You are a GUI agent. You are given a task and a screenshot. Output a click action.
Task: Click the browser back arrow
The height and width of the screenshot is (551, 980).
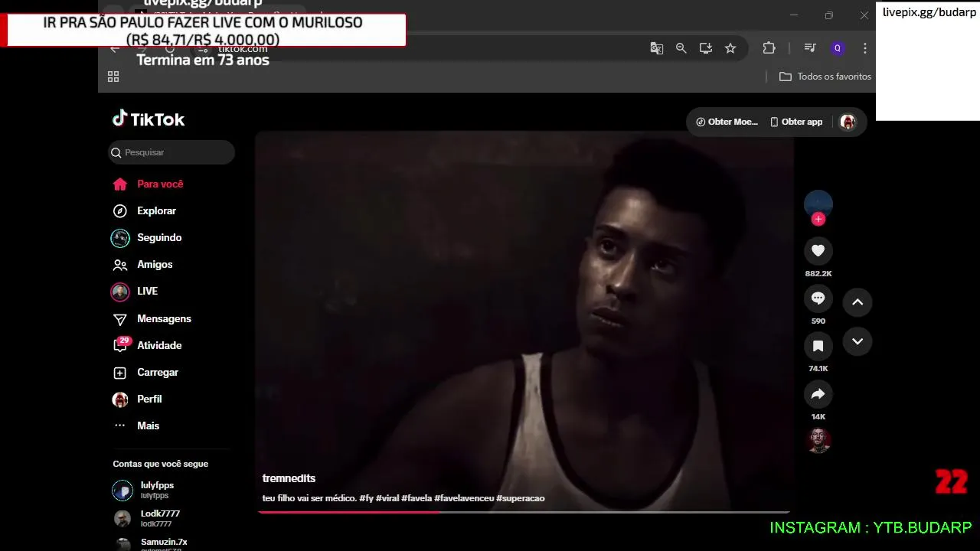115,49
